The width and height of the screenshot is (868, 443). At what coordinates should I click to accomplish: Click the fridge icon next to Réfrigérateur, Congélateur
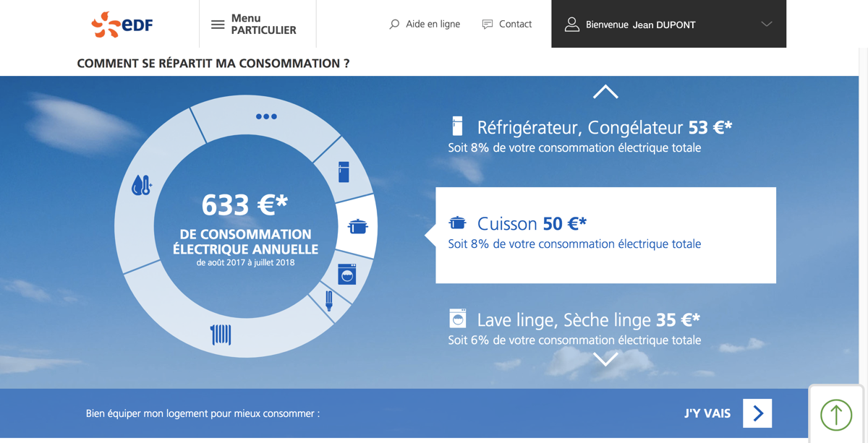457,126
